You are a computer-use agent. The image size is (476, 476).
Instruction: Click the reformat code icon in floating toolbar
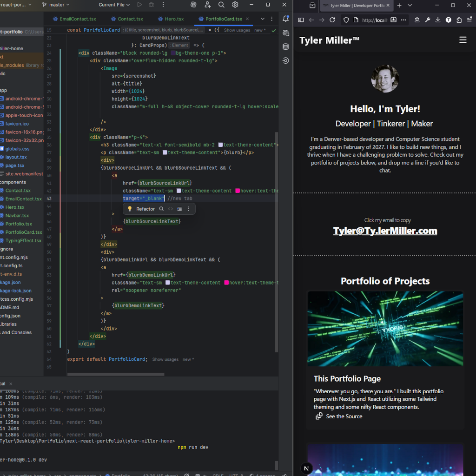(179, 209)
